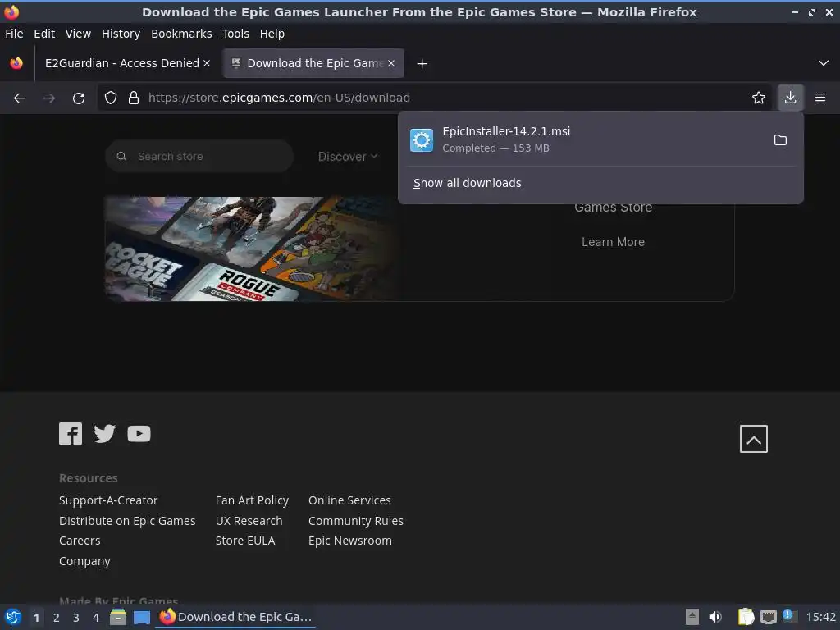The width and height of the screenshot is (840, 630).
Task: Show the desktop from taskbar icon
Action: 141,618
